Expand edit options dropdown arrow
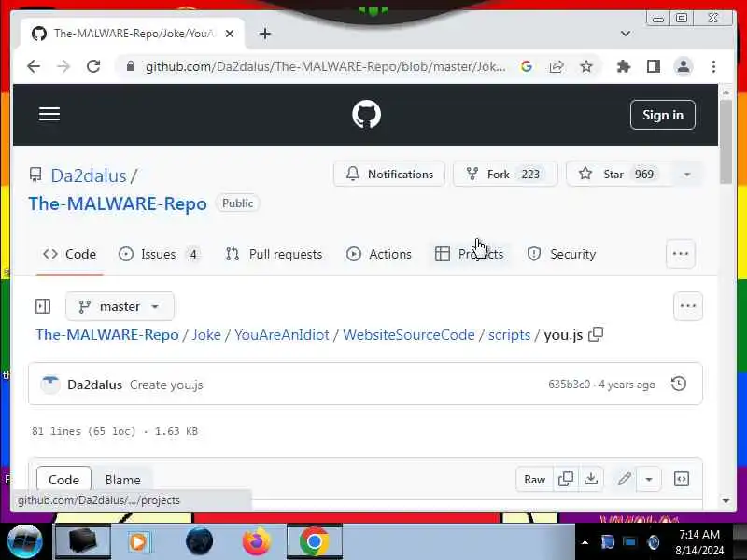Screen dimensions: 747x560 click(x=649, y=479)
